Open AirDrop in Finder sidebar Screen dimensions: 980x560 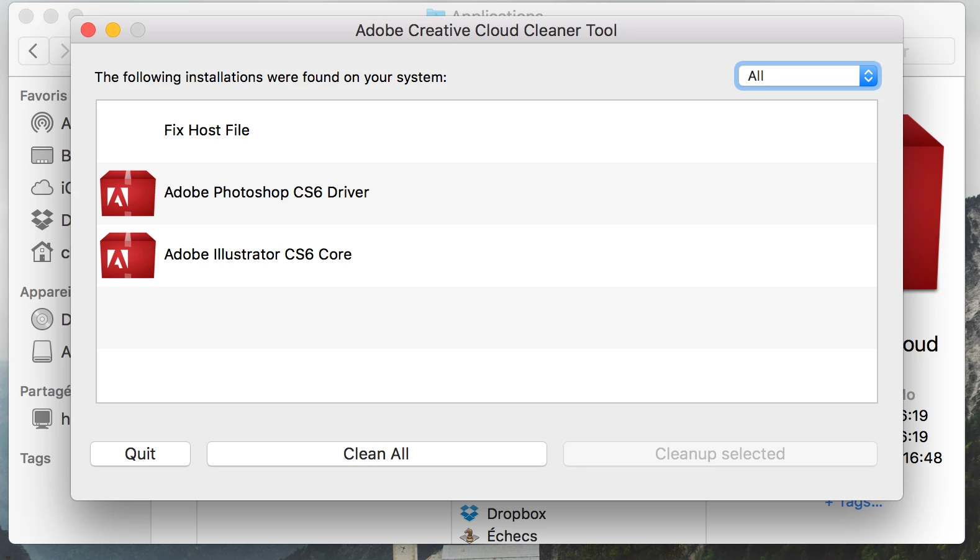point(50,123)
